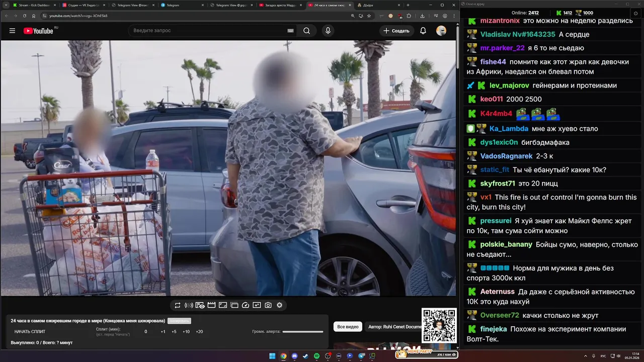Open Spotify from the taskbar
644x362 pixels.
click(316, 356)
